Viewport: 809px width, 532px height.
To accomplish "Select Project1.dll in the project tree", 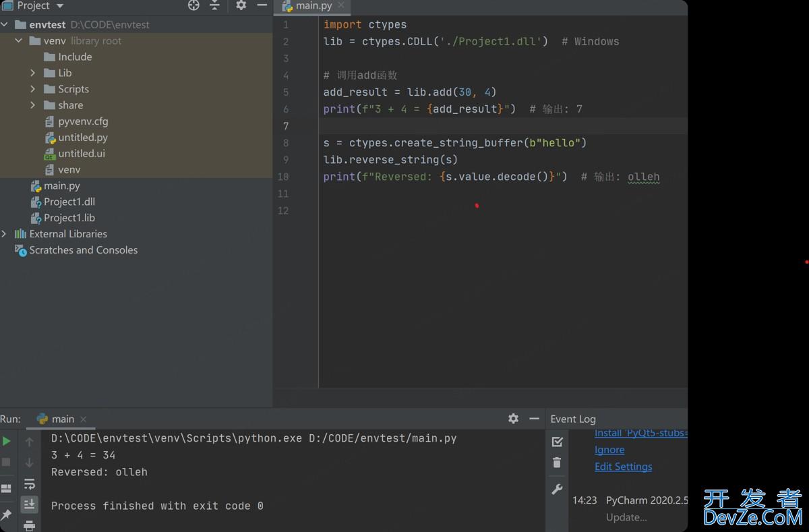I will [69, 202].
